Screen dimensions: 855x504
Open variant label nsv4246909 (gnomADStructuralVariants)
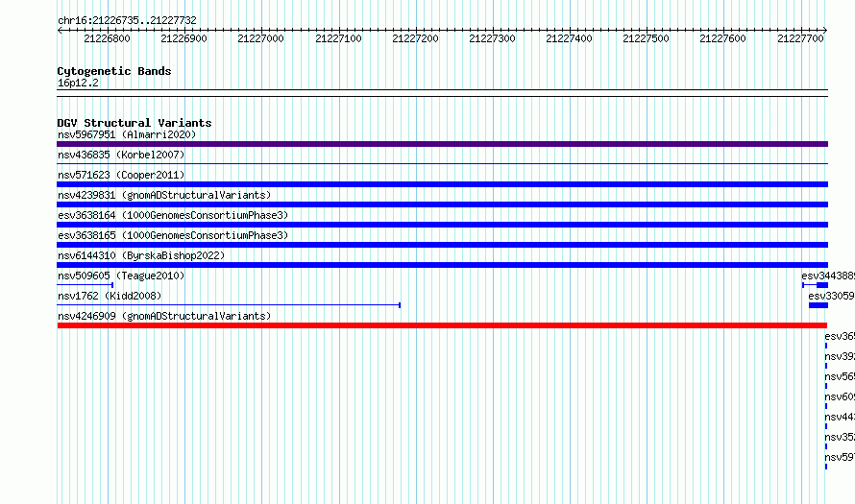164,316
